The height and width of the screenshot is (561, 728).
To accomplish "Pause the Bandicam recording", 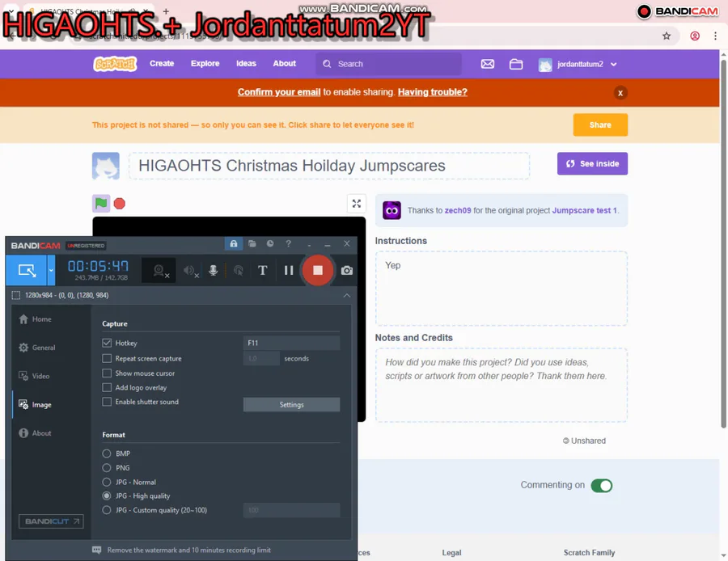I will [288, 270].
